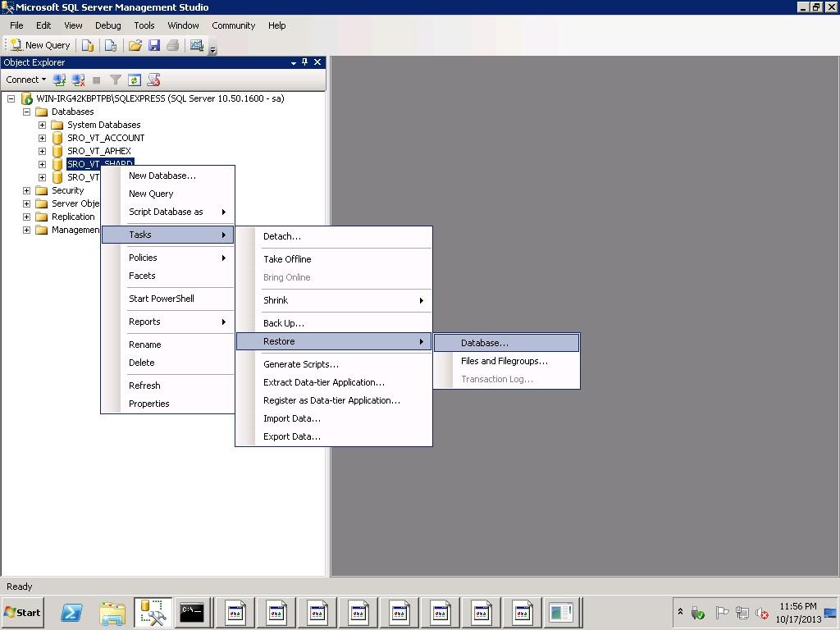Expand the highlighted SRO_VT_SHARD database node
Viewport: 840px width, 630px height.
[x=42, y=164]
